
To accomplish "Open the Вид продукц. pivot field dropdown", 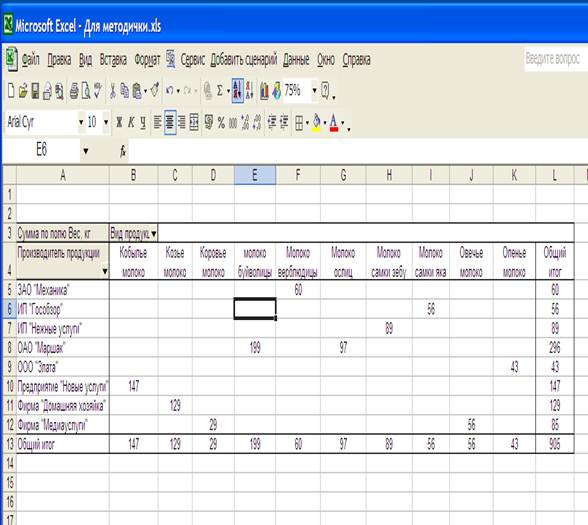I will (154, 234).
